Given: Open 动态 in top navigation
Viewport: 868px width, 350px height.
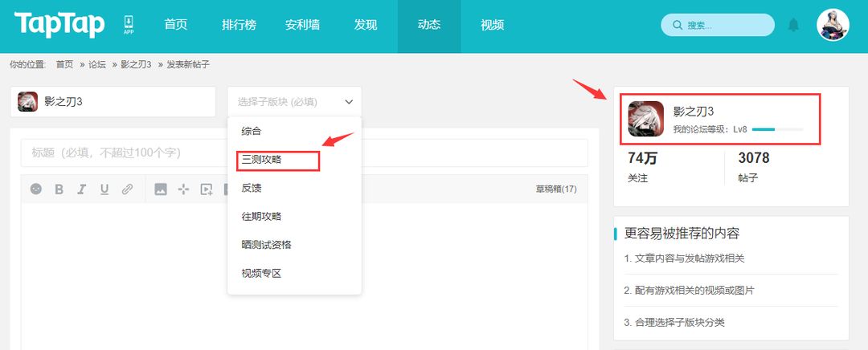Looking at the screenshot, I should (429, 25).
